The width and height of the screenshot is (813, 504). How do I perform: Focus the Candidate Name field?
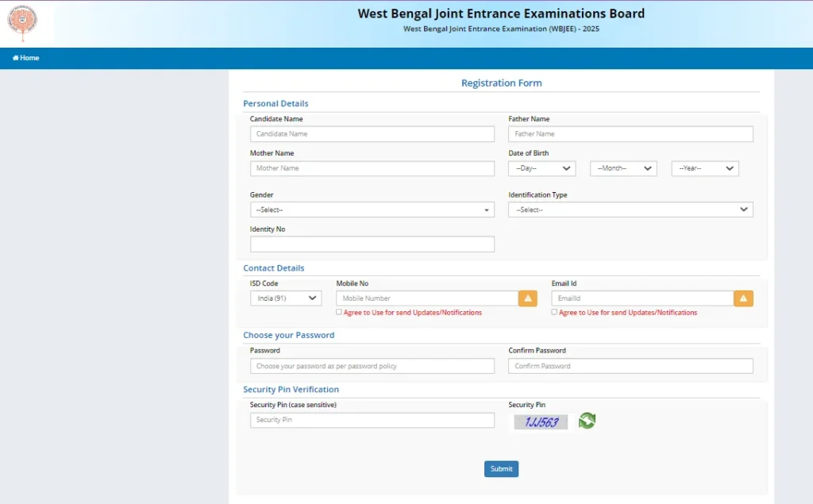[x=372, y=134]
